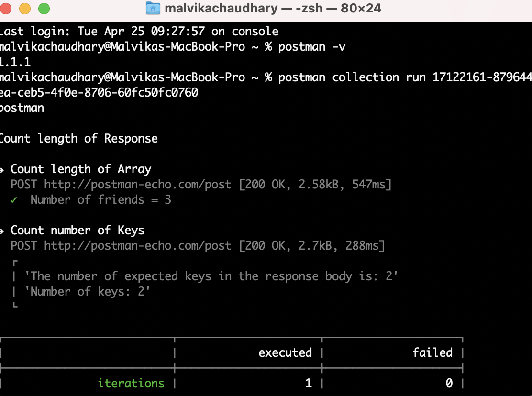532x396 pixels.
Task: Click the green close traffic light
Action: click(x=6, y=8)
